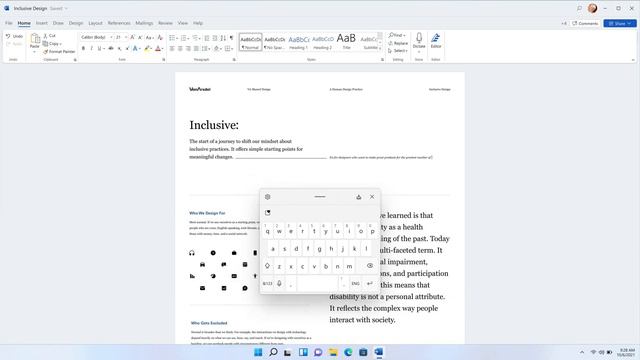This screenshot has width=640, height=360.
Task: Click the Share button
Action: click(x=620, y=24)
